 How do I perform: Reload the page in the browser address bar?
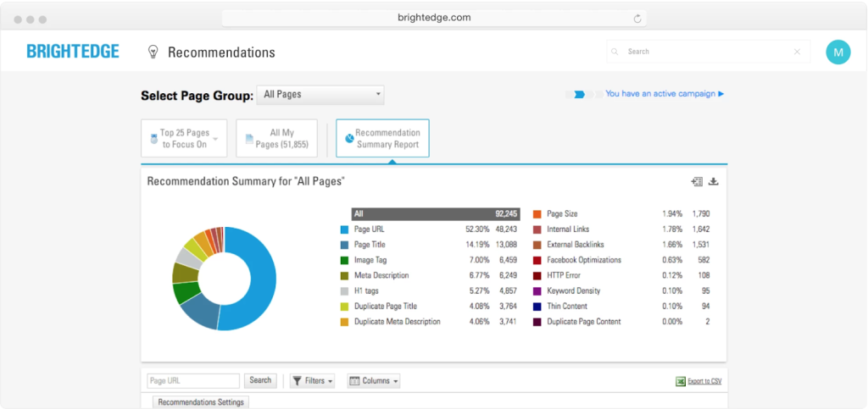[637, 19]
